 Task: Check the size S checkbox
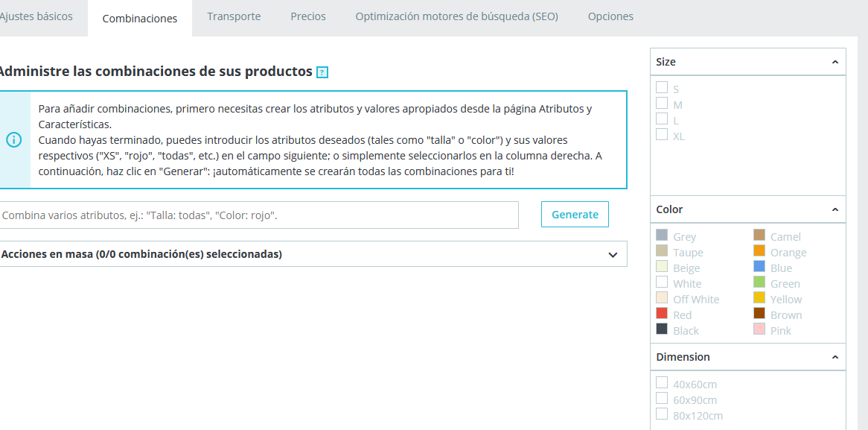click(x=662, y=88)
